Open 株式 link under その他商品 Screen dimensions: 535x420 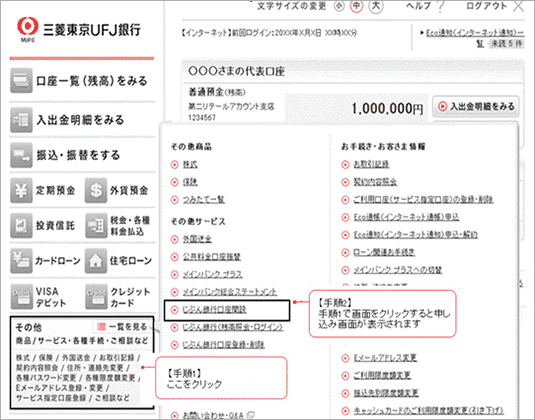pyautogui.click(x=190, y=164)
